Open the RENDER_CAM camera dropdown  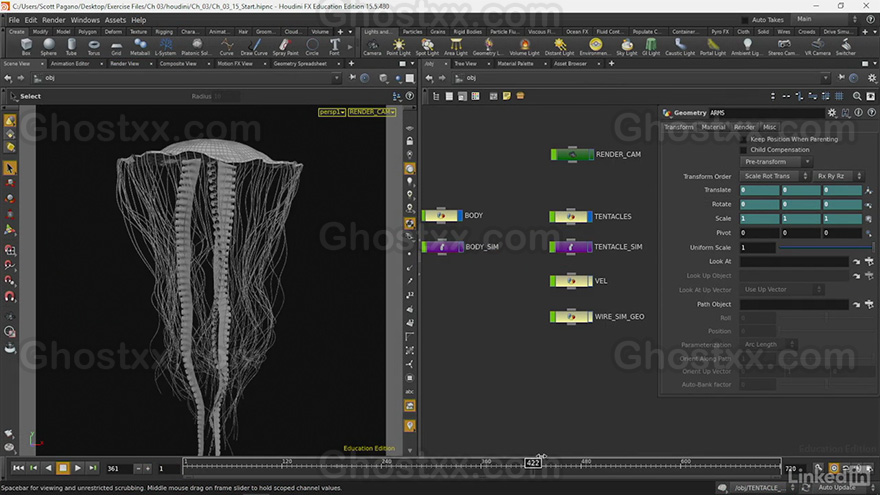372,112
